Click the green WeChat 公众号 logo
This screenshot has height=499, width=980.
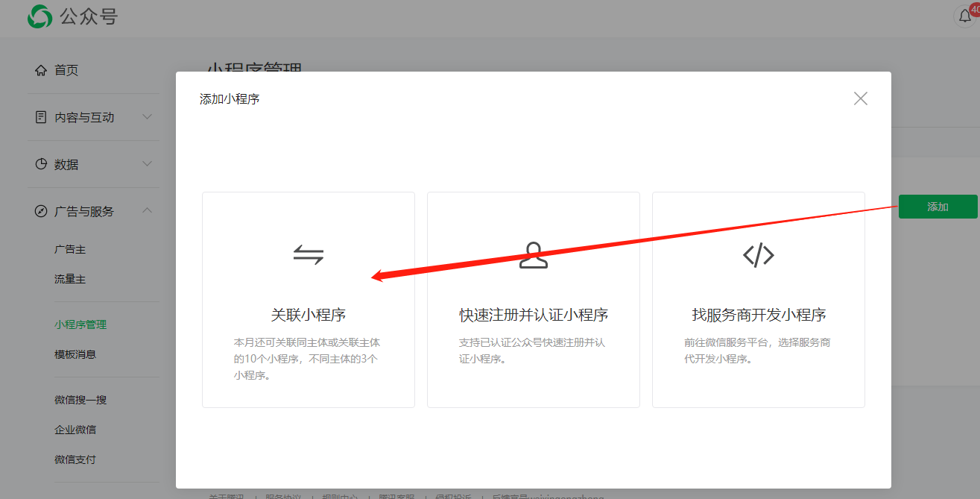[x=39, y=16]
